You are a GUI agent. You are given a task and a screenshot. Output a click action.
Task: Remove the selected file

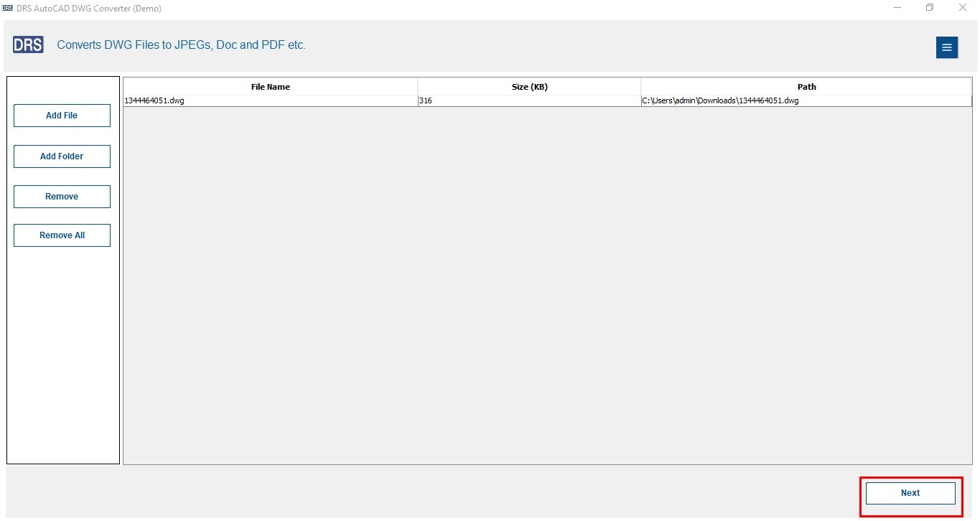pyautogui.click(x=61, y=196)
